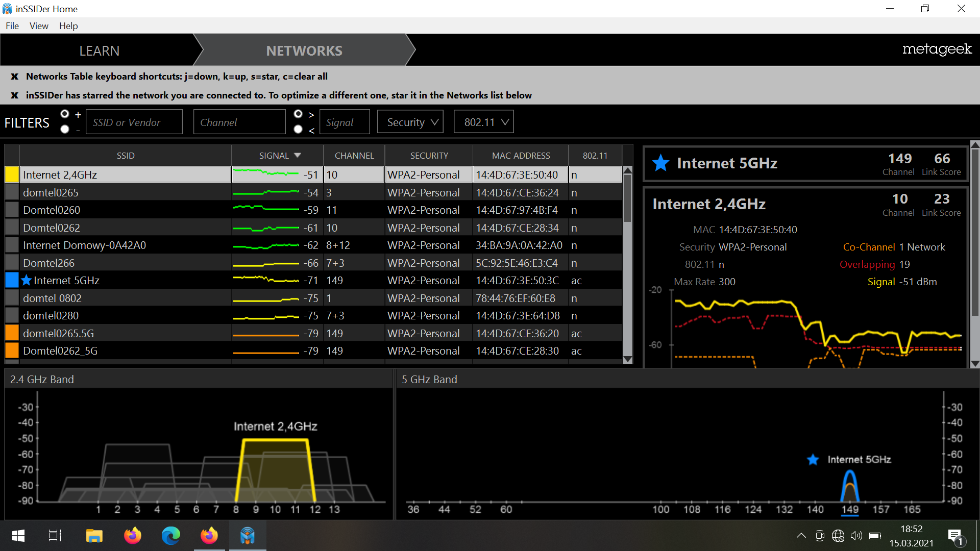The width and height of the screenshot is (980, 551).
Task: Sort the table by MAC ADDRESS column
Action: point(521,156)
